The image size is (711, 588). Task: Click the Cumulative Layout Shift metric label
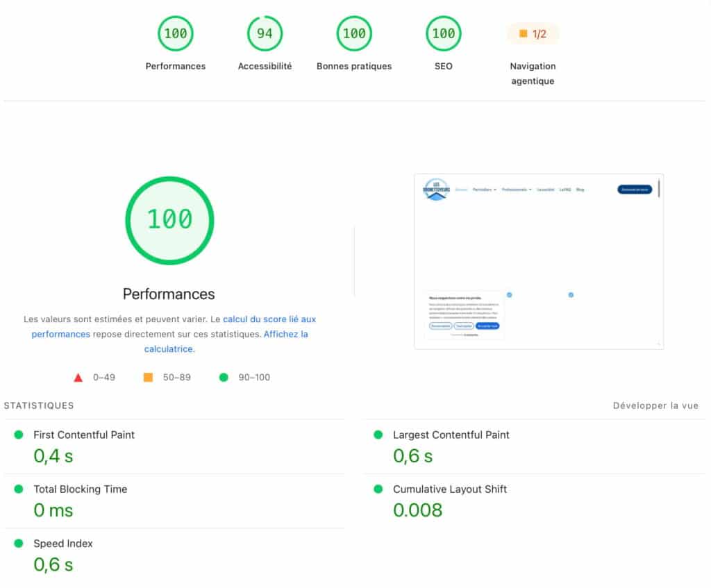tap(450, 489)
